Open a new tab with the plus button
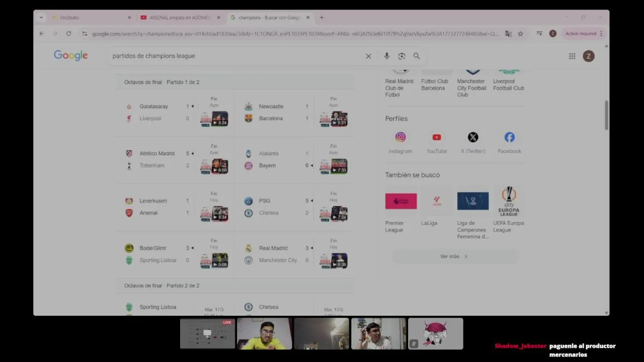The width and height of the screenshot is (644, 362). click(321, 18)
